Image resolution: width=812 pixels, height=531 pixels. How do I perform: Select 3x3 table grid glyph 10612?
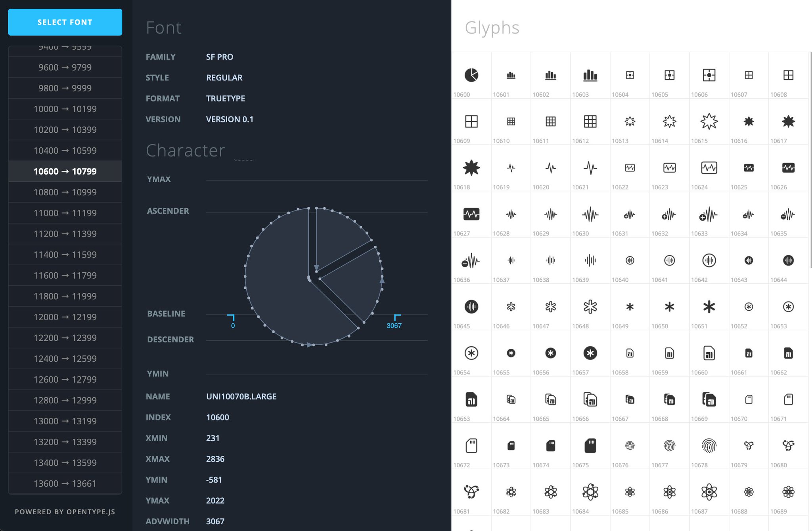click(590, 122)
